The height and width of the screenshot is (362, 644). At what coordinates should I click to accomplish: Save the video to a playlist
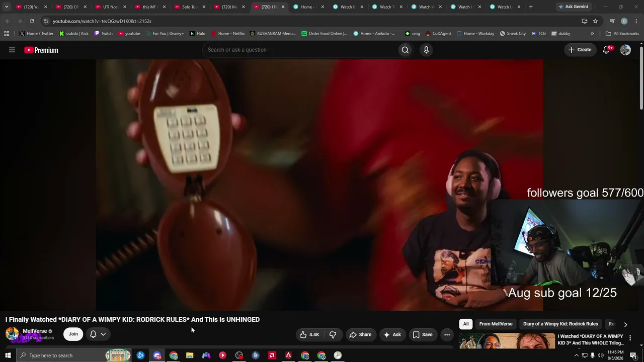(x=423, y=334)
